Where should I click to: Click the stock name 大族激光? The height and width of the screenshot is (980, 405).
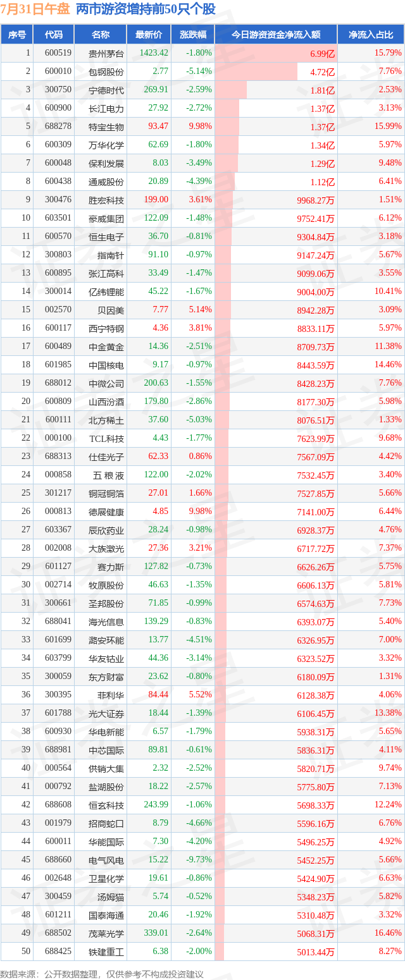(x=106, y=548)
